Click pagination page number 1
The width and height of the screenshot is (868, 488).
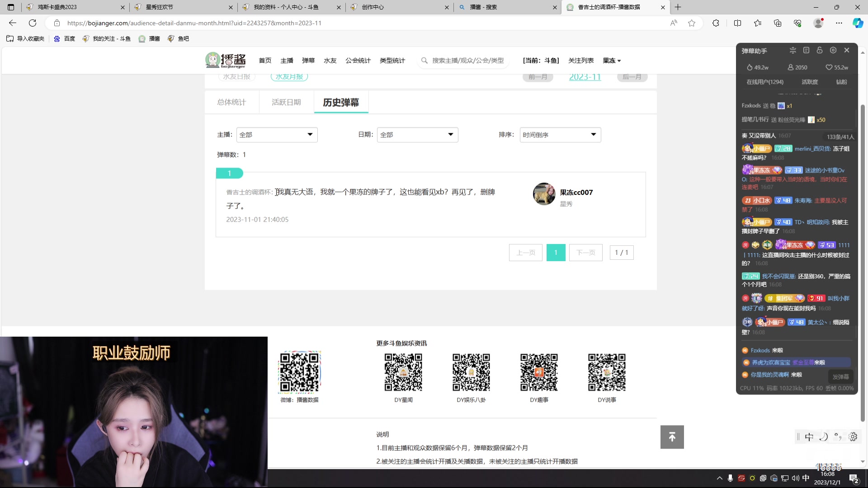pos(556,253)
